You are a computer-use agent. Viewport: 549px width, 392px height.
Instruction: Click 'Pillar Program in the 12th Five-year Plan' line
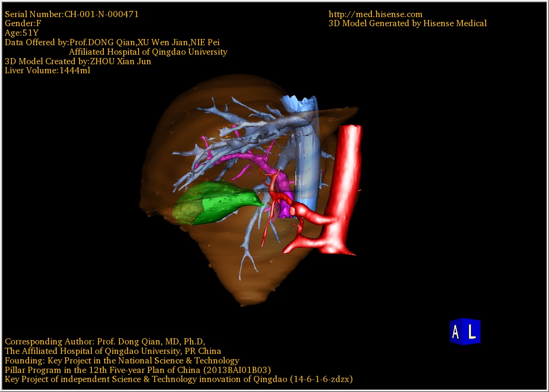coord(138,370)
